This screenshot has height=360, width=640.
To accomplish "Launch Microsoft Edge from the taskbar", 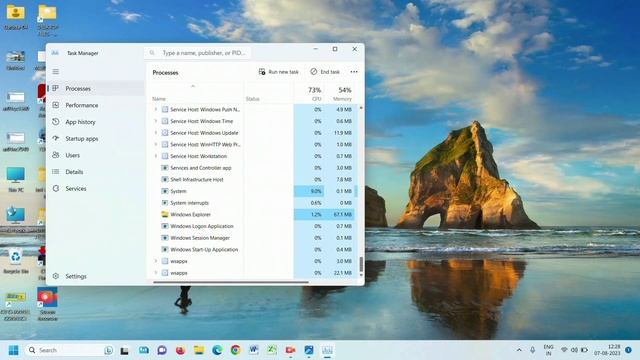I will click(x=217, y=350).
